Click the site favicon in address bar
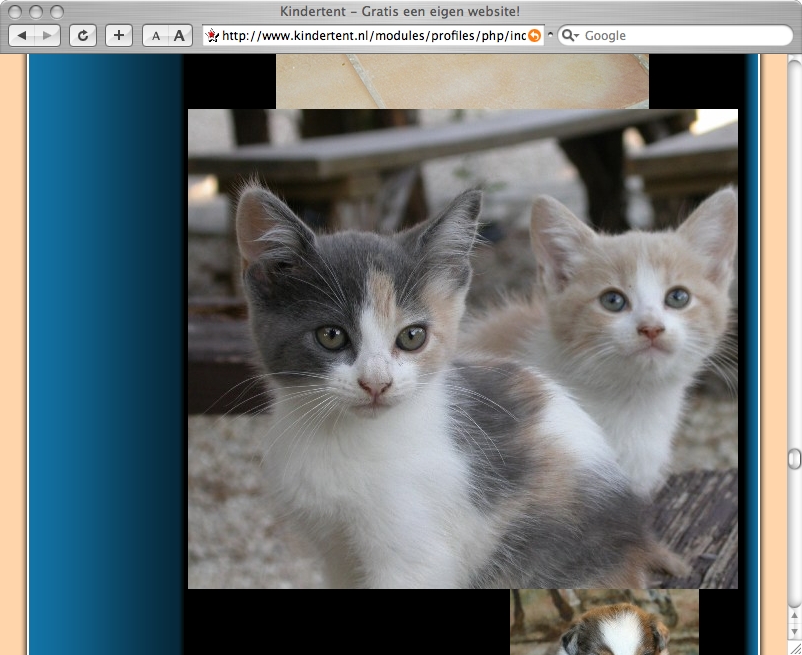Viewport: 802px width, 655px height. coord(212,36)
